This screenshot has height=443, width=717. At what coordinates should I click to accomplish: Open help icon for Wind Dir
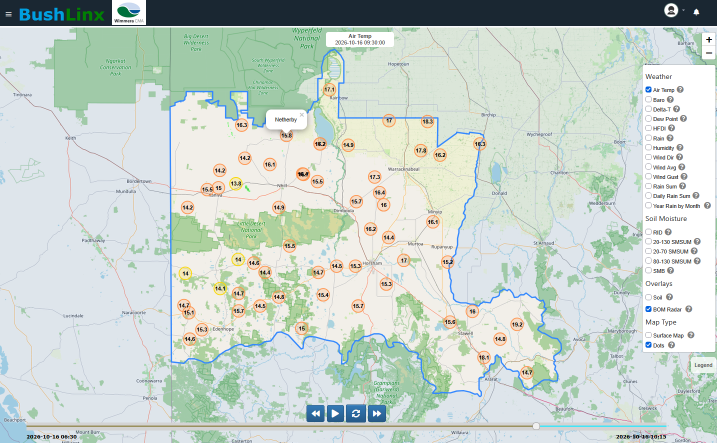click(680, 157)
